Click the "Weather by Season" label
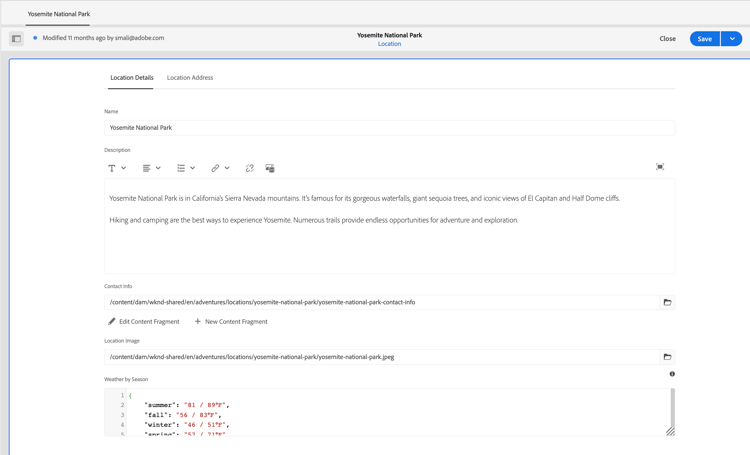The width and height of the screenshot is (750, 455). point(126,379)
